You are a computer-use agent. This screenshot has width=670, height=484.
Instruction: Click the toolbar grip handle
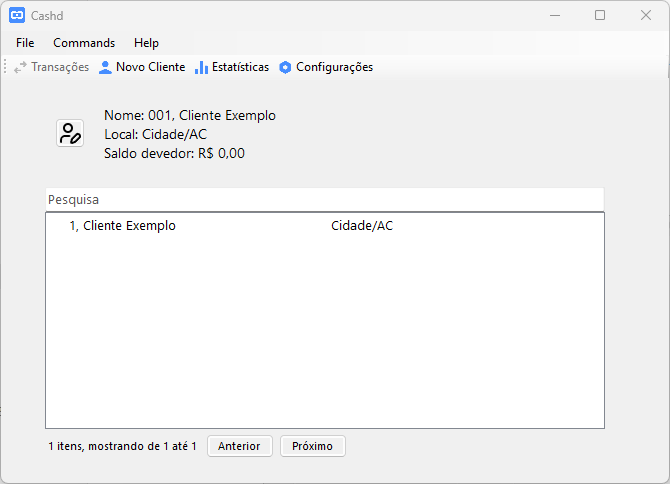click(x=5, y=67)
